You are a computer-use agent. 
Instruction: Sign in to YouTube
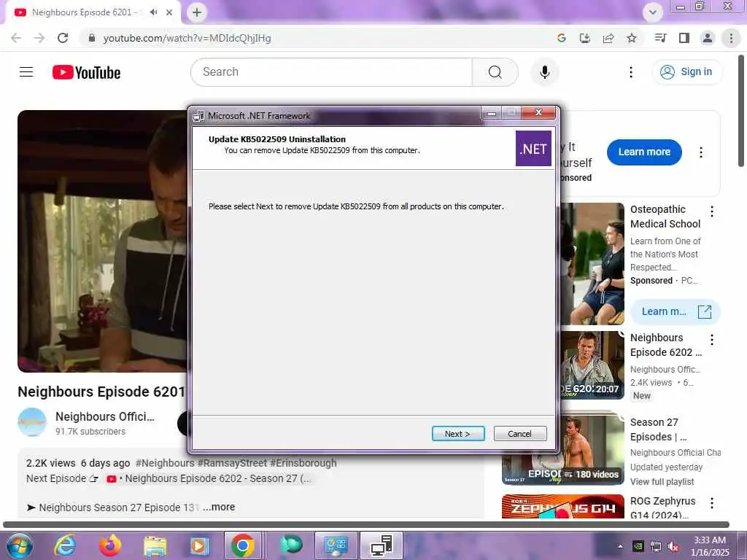686,72
